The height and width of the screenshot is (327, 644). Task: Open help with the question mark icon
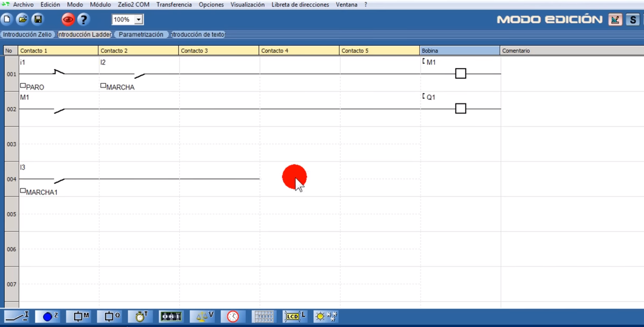(83, 20)
